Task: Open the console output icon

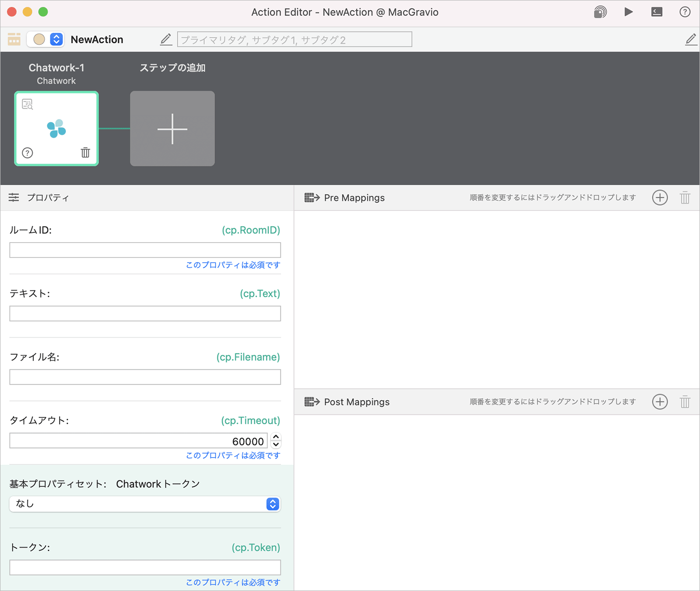Action: pyautogui.click(x=657, y=12)
